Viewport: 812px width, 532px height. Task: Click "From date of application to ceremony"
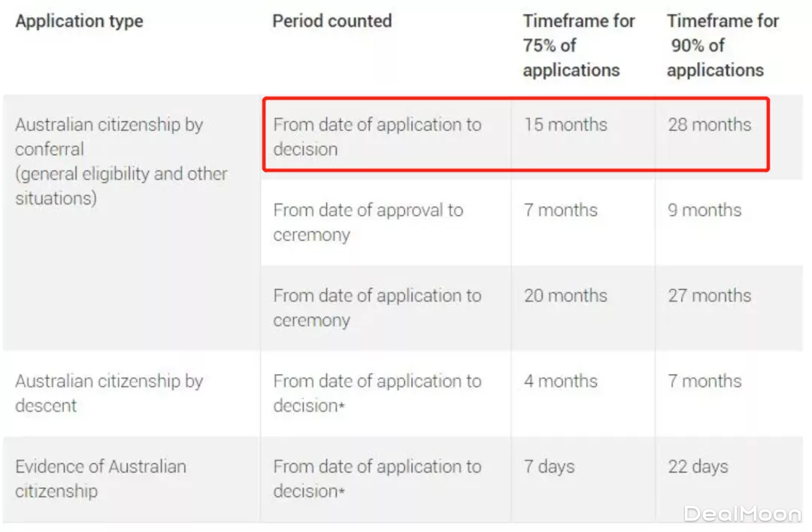[377, 308]
